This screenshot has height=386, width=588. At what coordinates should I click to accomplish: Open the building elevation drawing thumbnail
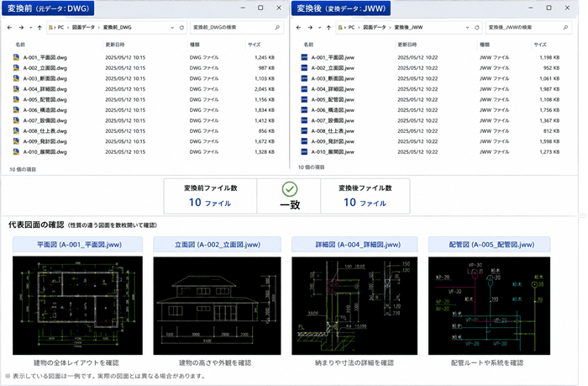(x=217, y=305)
